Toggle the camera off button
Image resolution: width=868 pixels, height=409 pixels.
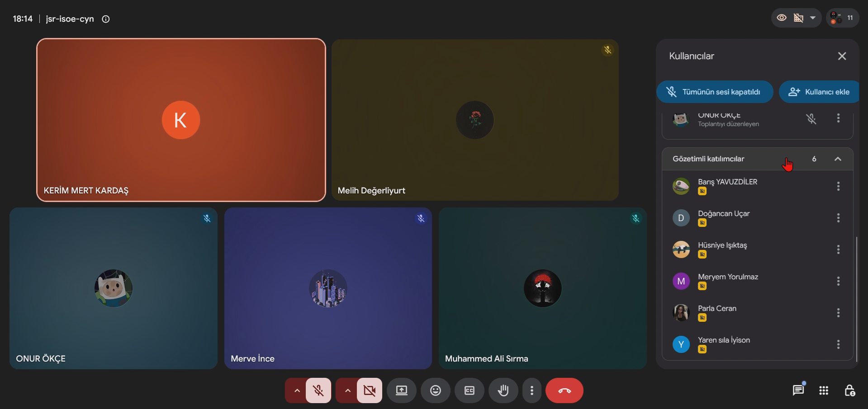coord(370,390)
